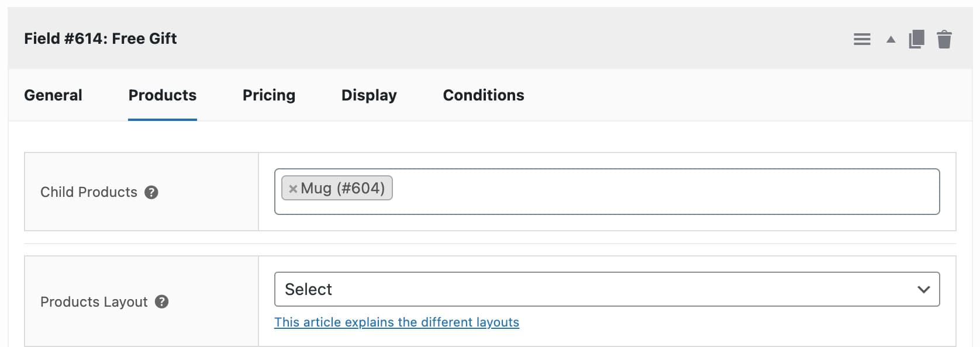The image size is (980, 347).
Task: Duplicate the field with the copy icon
Action: click(x=917, y=39)
